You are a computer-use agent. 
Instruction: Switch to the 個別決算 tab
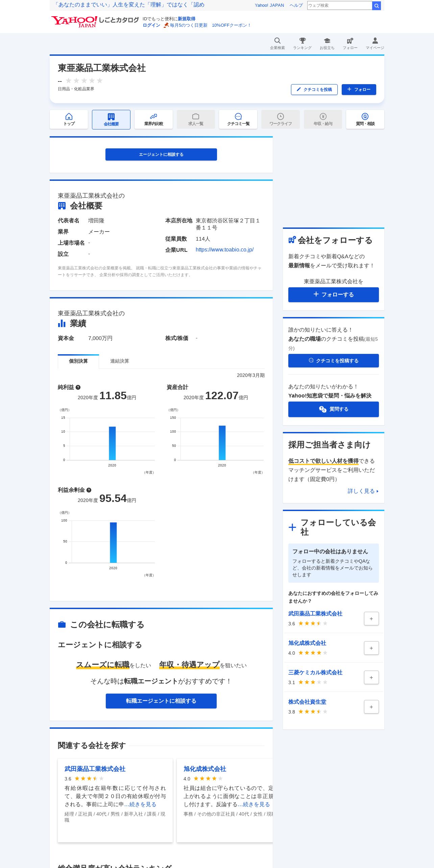[x=78, y=361]
